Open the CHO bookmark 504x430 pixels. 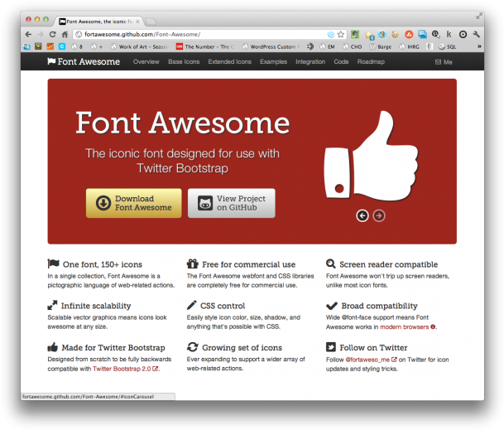(x=352, y=46)
